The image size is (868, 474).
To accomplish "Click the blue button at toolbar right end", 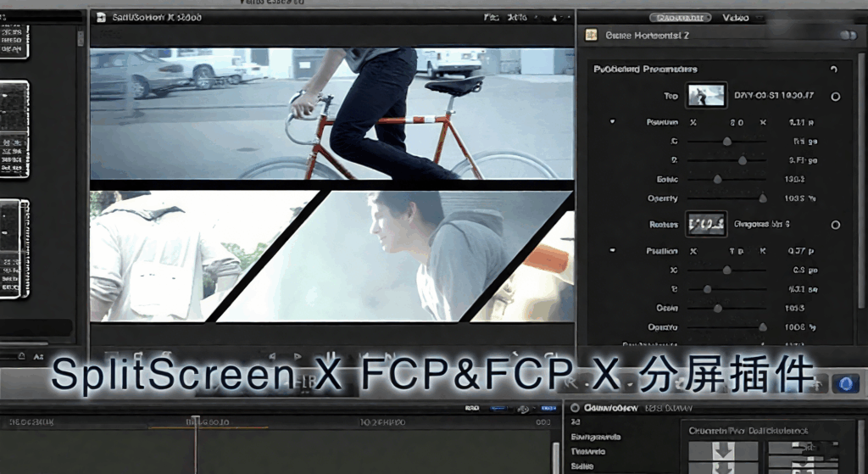I will point(844,384).
